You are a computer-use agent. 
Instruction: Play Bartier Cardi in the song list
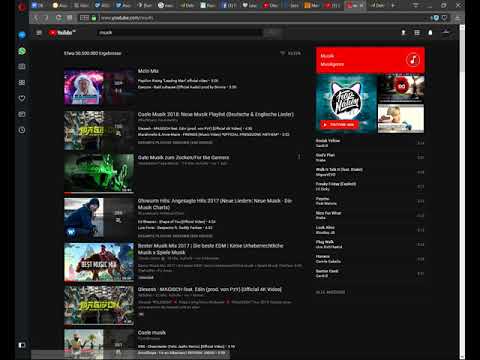pyautogui.click(x=370, y=273)
